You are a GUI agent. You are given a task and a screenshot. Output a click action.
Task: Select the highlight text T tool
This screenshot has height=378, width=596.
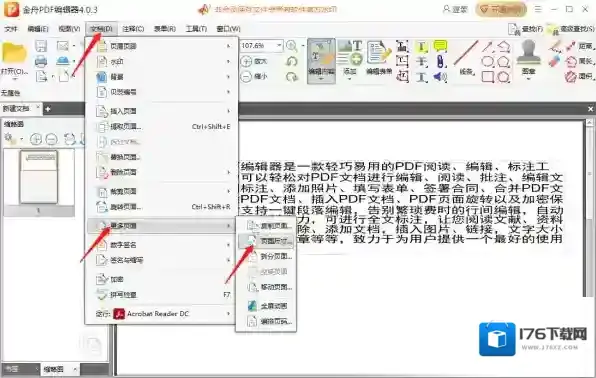421,46
